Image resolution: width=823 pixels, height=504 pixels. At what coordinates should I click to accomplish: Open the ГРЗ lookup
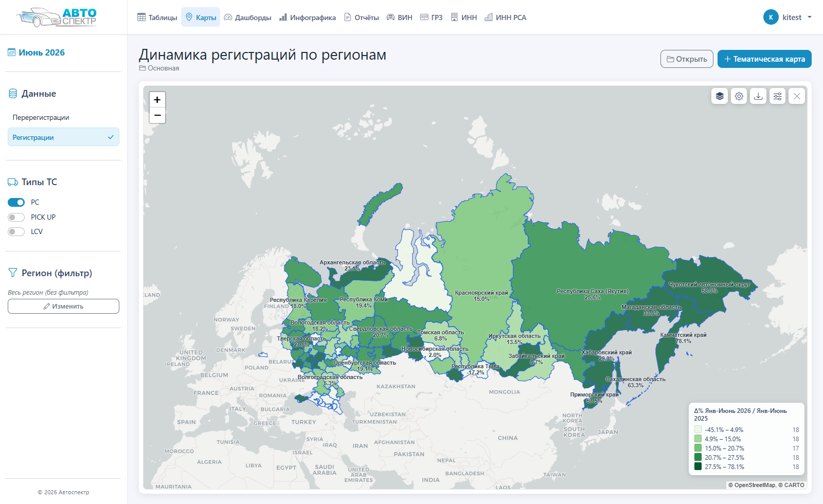click(431, 17)
